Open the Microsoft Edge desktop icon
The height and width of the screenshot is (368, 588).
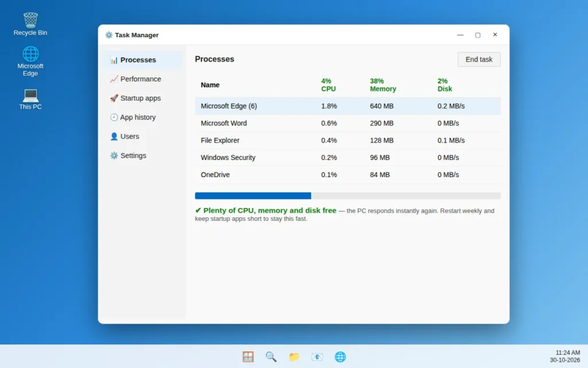coord(30,61)
